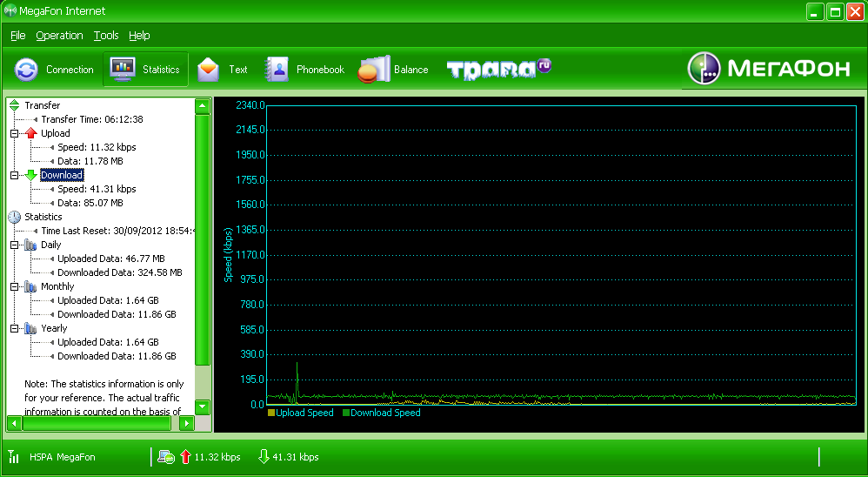This screenshot has height=477, width=868.
Task: Click the Transfer arrows icon in tree
Action: point(15,105)
